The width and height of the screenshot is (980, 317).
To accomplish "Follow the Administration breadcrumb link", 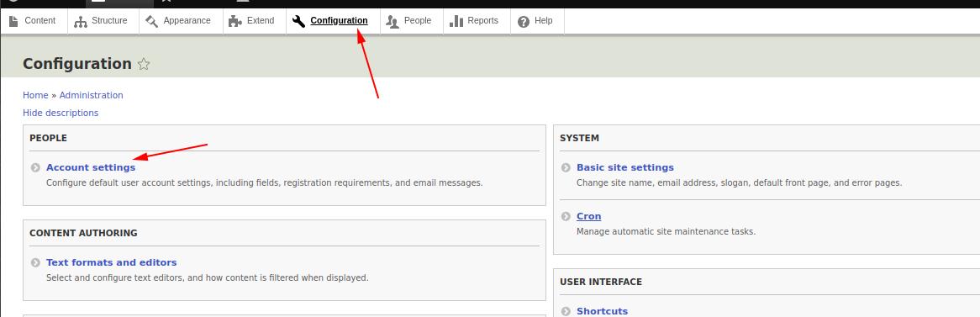I will pos(92,95).
